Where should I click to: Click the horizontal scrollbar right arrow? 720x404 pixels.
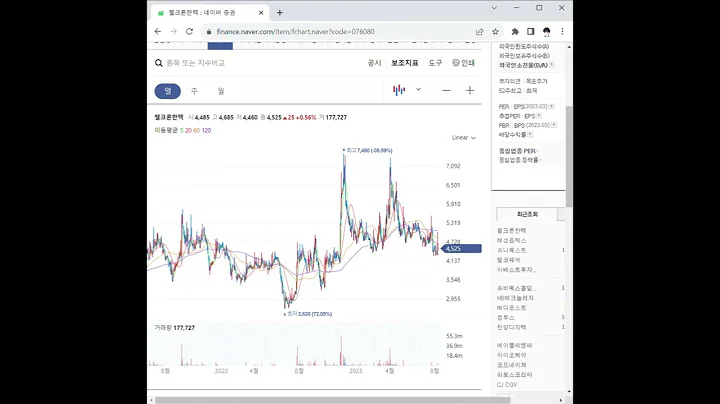(561, 400)
